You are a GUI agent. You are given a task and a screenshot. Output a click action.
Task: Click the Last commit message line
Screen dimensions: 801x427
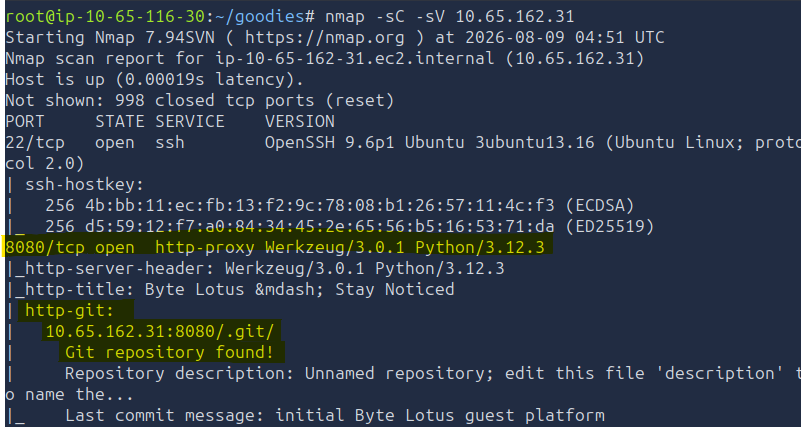[x=335, y=416]
